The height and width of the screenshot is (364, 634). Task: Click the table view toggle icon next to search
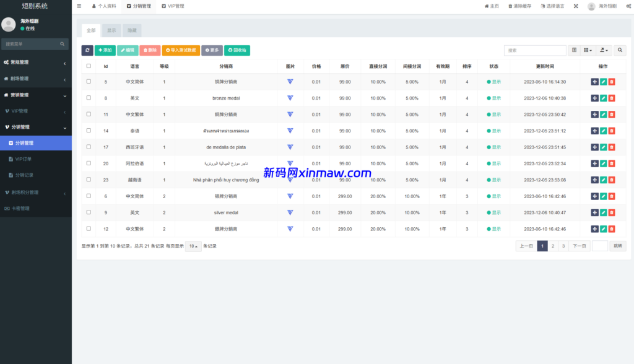(574, 50)
